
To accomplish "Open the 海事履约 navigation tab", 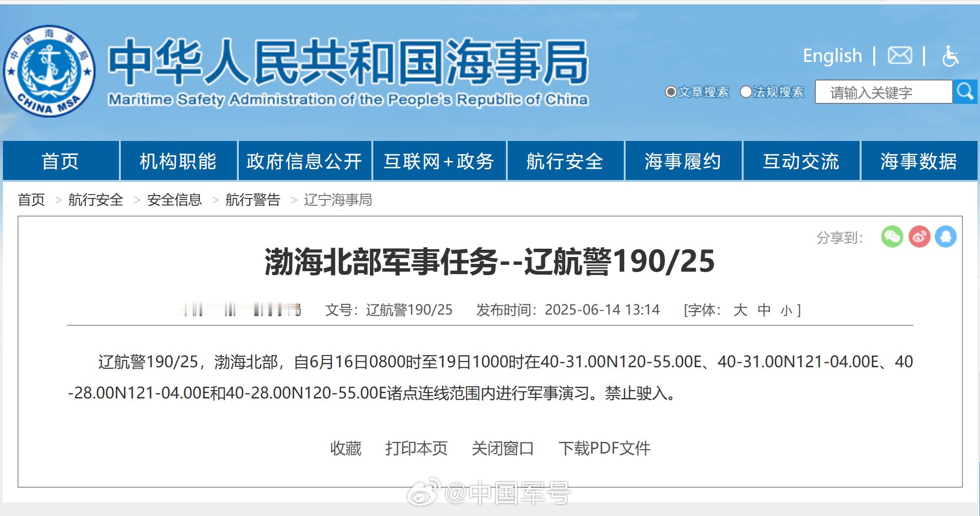I will point(683,161).
